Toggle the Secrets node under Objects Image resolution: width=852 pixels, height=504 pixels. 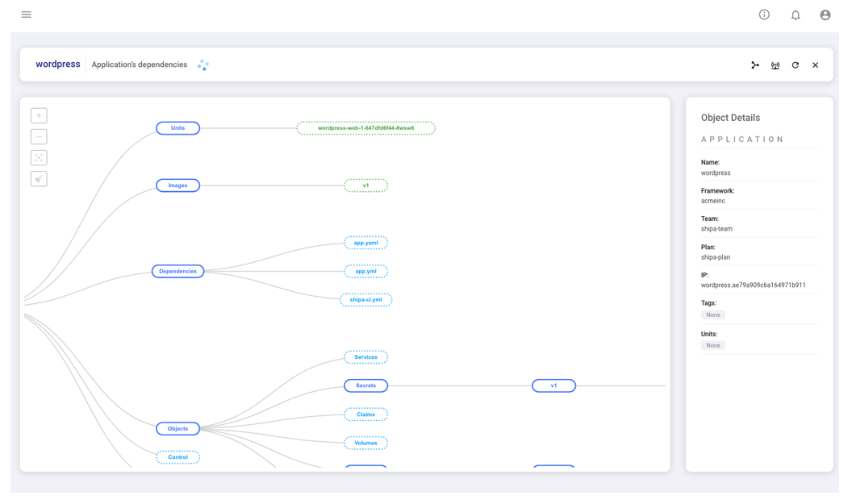point(365,386)
